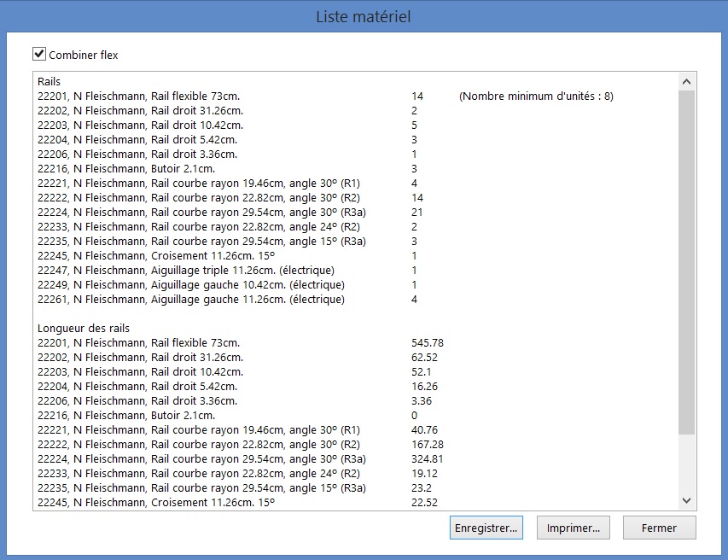728x560 pixels.
Task: Click the list's scroll up arrow
Action: (x=687, y=82)
